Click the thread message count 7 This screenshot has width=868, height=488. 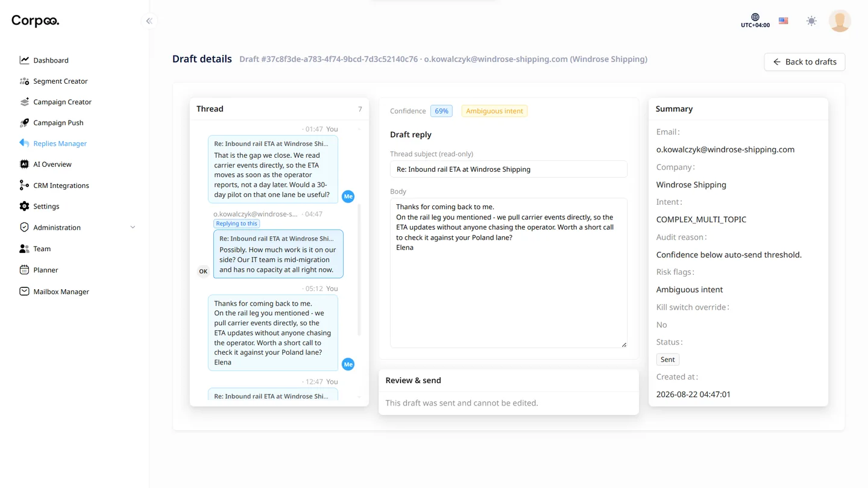tap(360, 109)
